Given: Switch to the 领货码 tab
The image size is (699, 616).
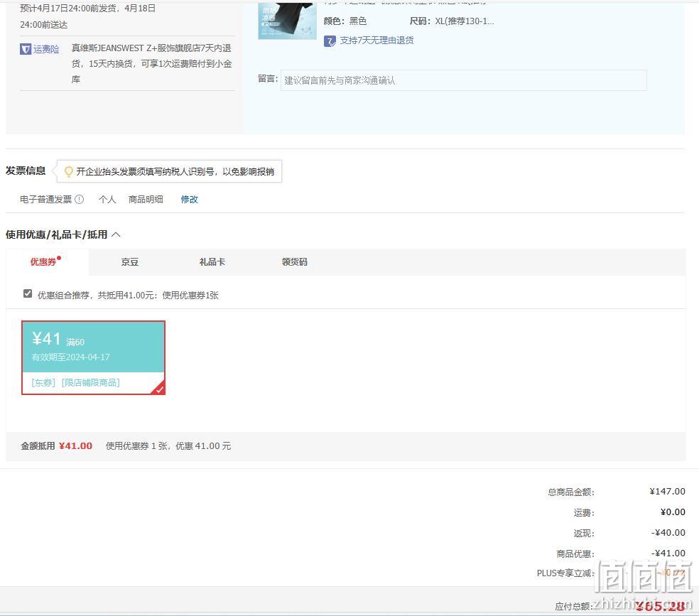Looking at the screenshot, I should coord(295,262).
